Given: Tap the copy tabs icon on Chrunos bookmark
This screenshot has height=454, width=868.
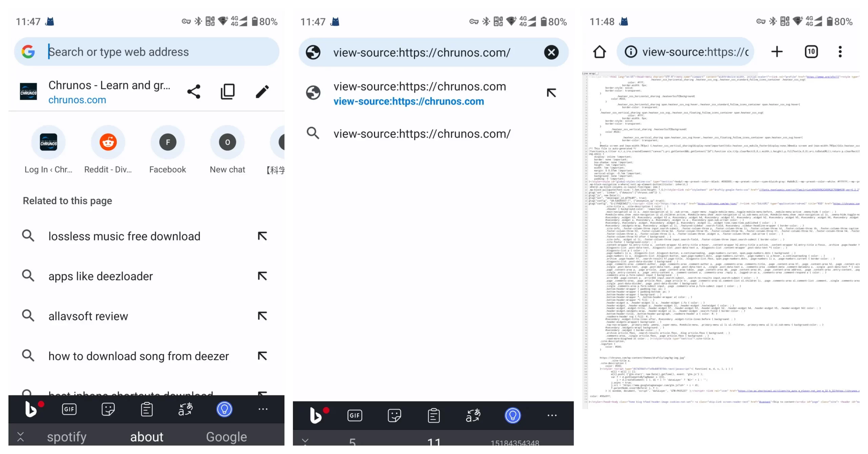Looking at the screenshot, I should click(229, 91).
